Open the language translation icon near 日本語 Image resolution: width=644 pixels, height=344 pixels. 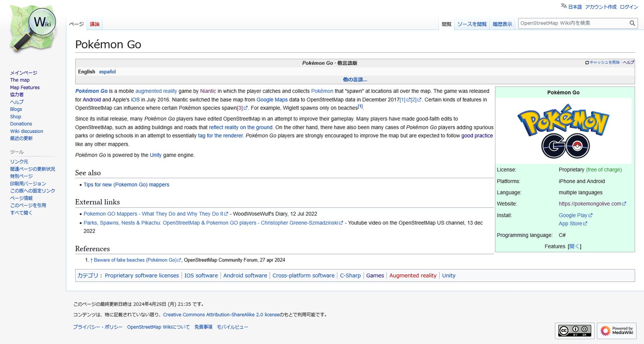(563, 6)
